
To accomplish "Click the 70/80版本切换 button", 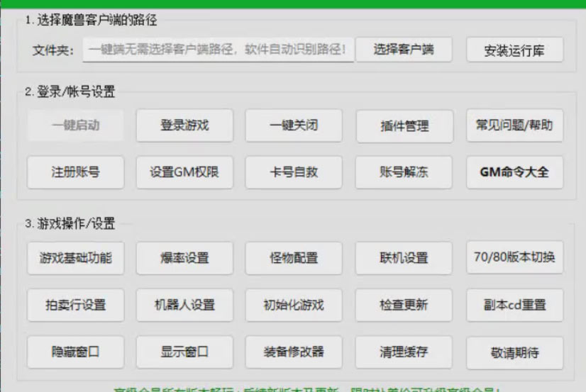I will 514,257.
